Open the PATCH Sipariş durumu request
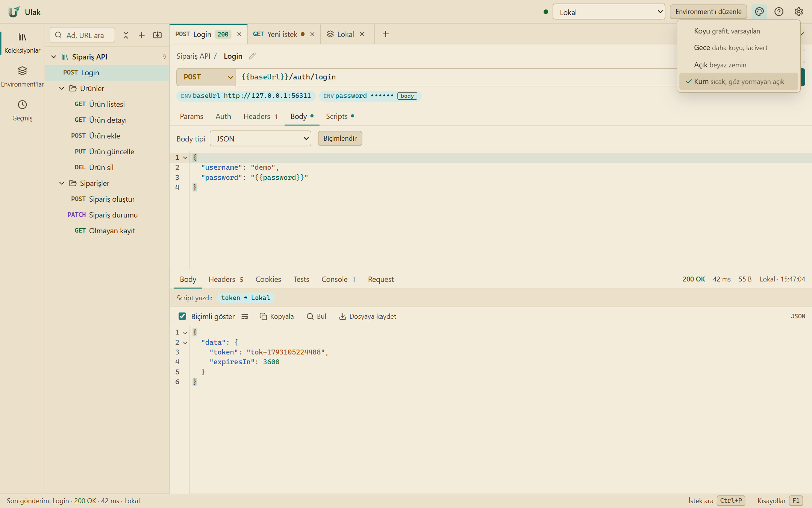 click(107, 215)
